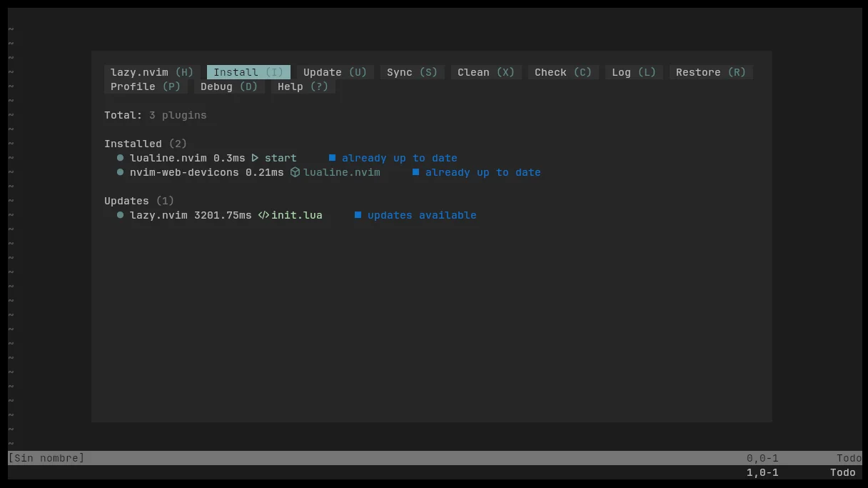868x488 pixels.
Task: Click the 0,0-1 cursor position in statusline
Action: pos(762,458)
